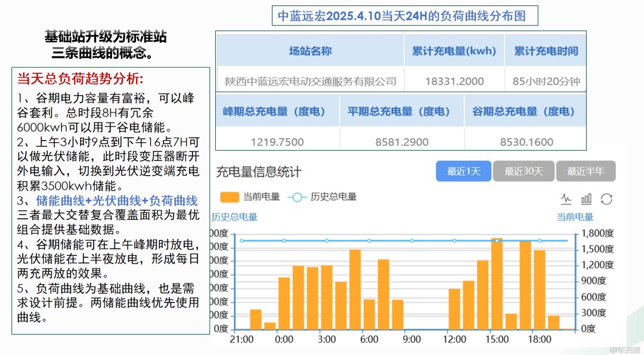Click the 当前电量 right axis title
Screen dimensions: 644x355
[575, 217]
